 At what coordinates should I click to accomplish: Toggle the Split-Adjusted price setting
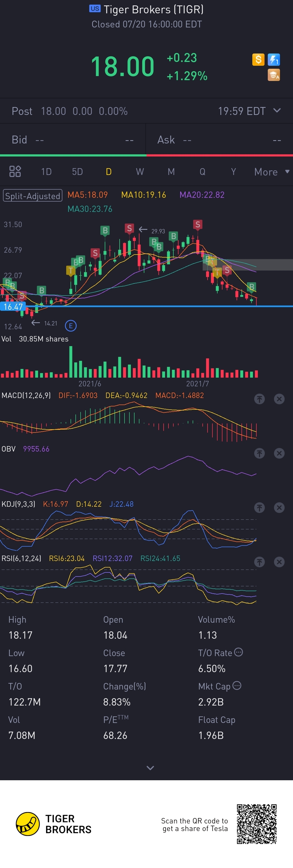coord(33,195)
